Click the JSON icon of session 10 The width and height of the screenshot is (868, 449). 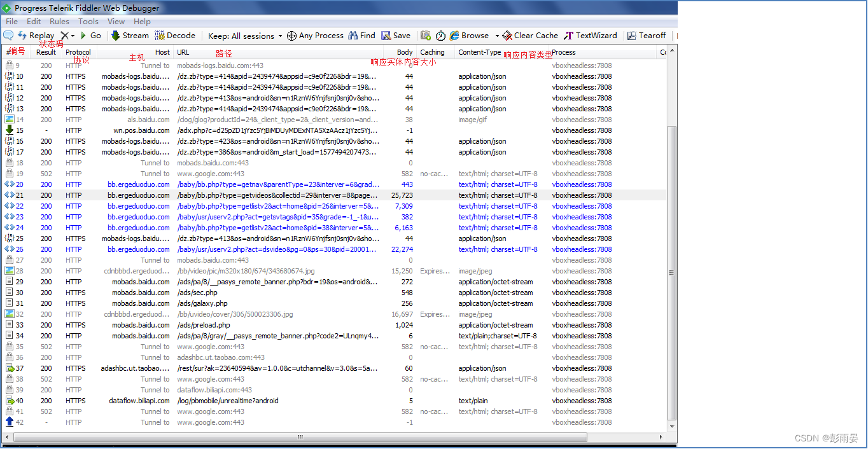[10, 76]
